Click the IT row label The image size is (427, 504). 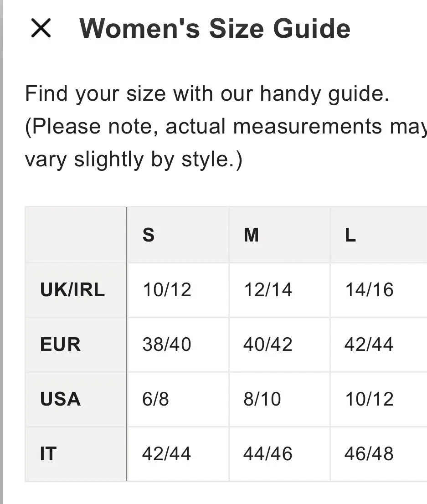tap(48, 454)
